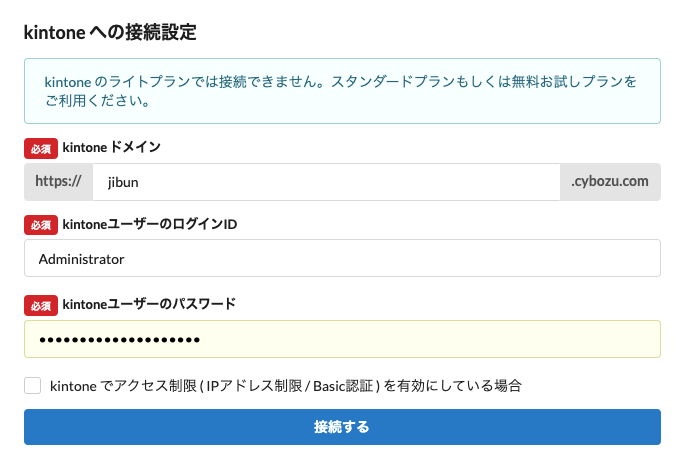The height and width of the screenshot is (472, 687).
Task: Enable the access restriction checkbox
Action: 33,385
